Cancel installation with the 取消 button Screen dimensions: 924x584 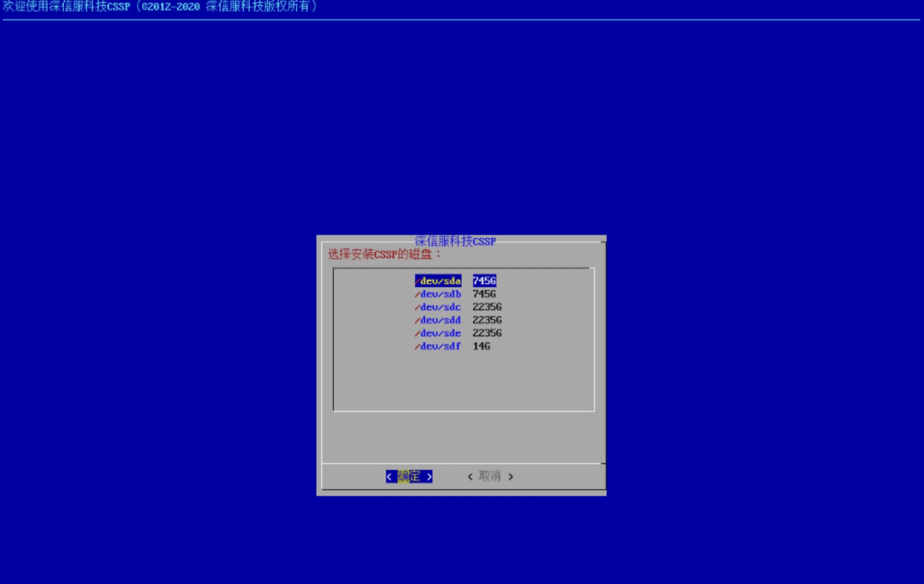[490, 477]
